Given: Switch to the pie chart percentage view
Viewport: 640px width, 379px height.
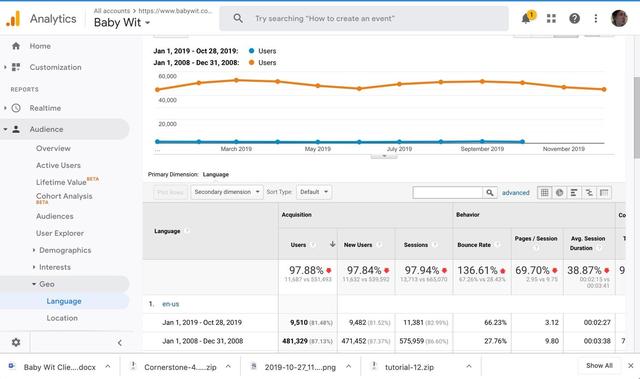Looking at the screenshot, I should point(560,193).
